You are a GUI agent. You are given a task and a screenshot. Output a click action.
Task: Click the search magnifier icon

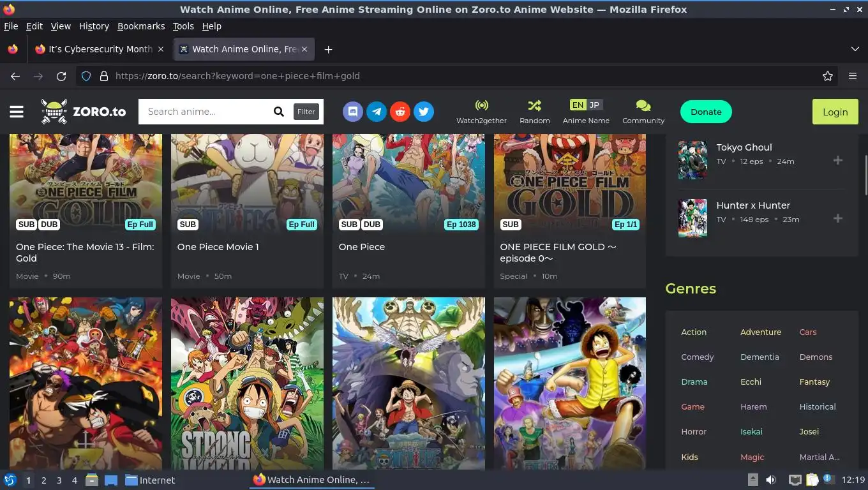(x=279, y=112)
